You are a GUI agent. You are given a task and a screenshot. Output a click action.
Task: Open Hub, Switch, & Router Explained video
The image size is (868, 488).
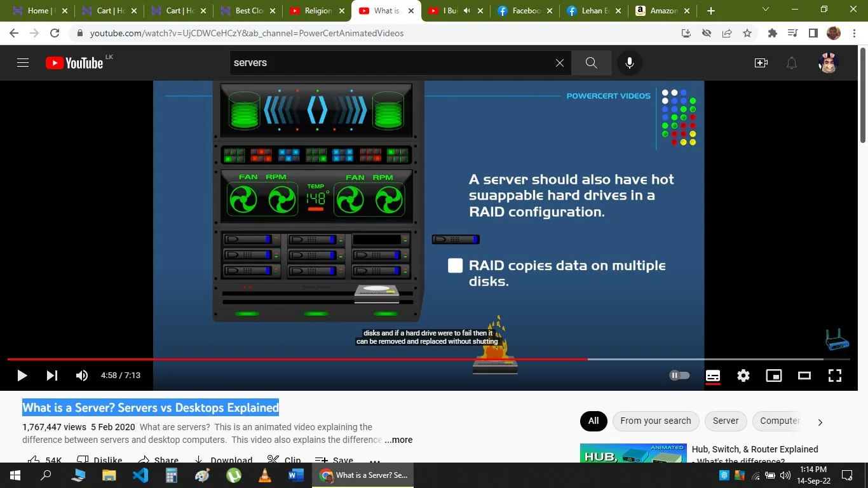(754, 449)
